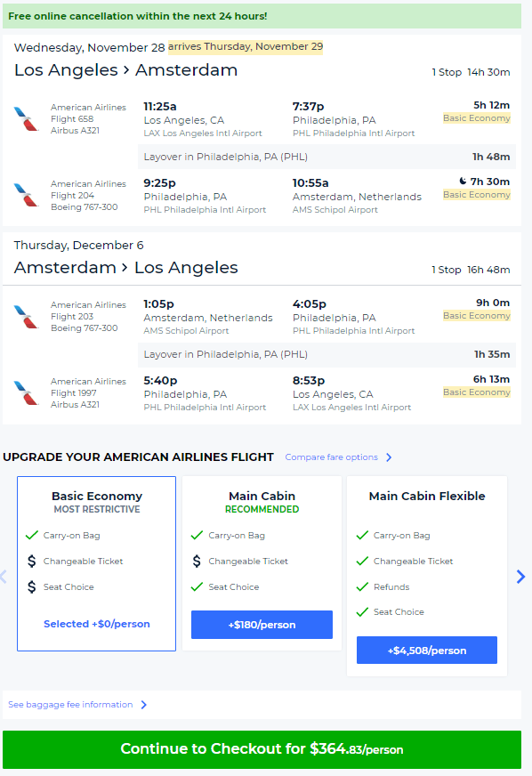The image size is (532, 776).
Task: Click the dollar icon next to Changeable Ticket
Action: click(x=32, y=562)
